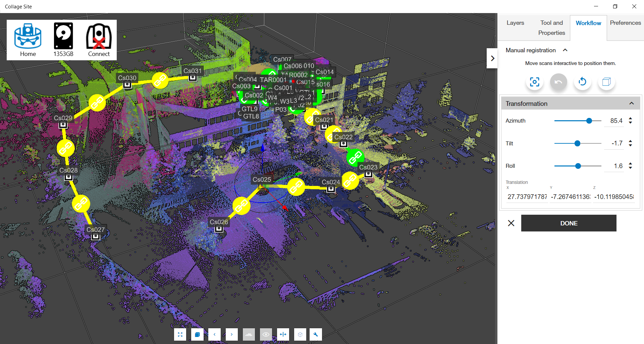Click the wireframe box icon in Manual registration
644x344 pixels.
pos(606,82)
